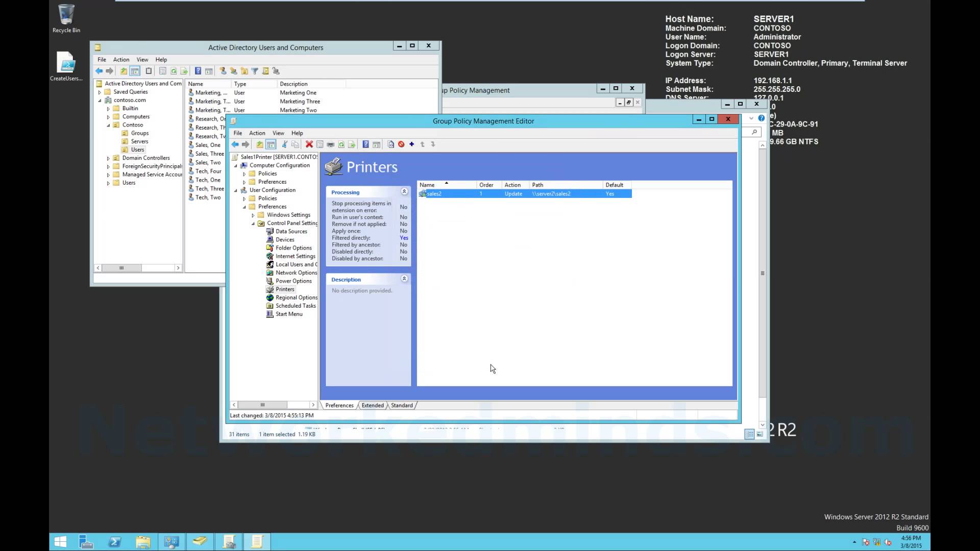The width and height of the screenshot is (980, 551).
Task: Collapse the Control Panel Settings node
Action: [x=253, y=223]
